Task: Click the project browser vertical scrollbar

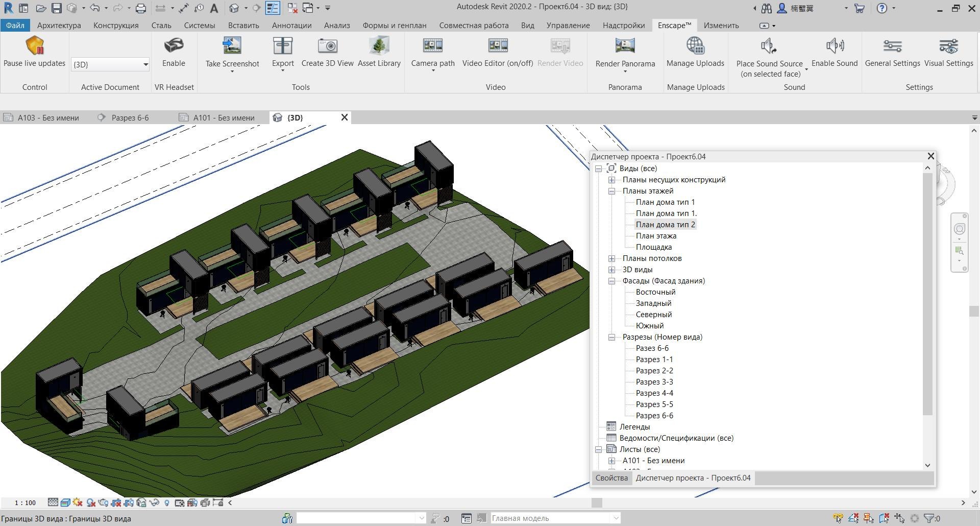Action: [928, 294]
